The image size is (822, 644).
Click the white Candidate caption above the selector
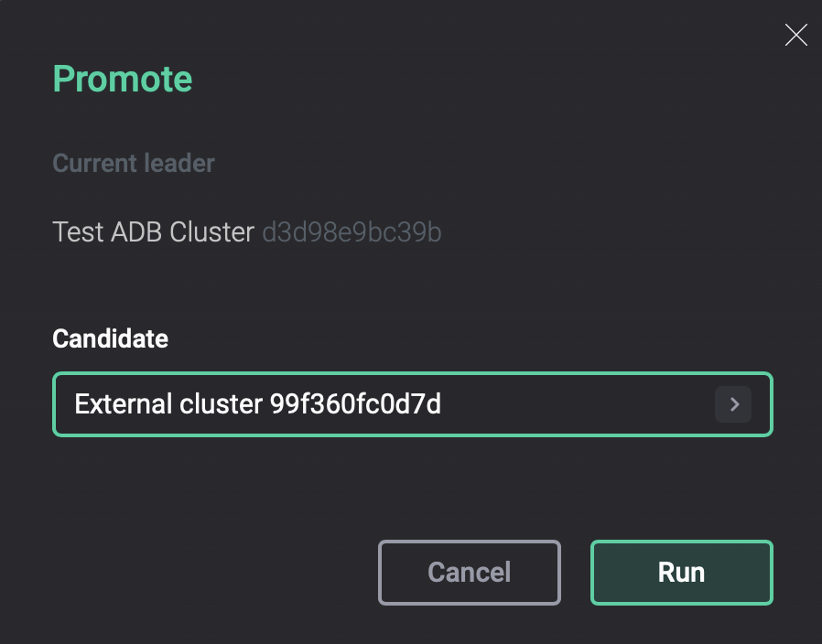(x=111, y=338)
